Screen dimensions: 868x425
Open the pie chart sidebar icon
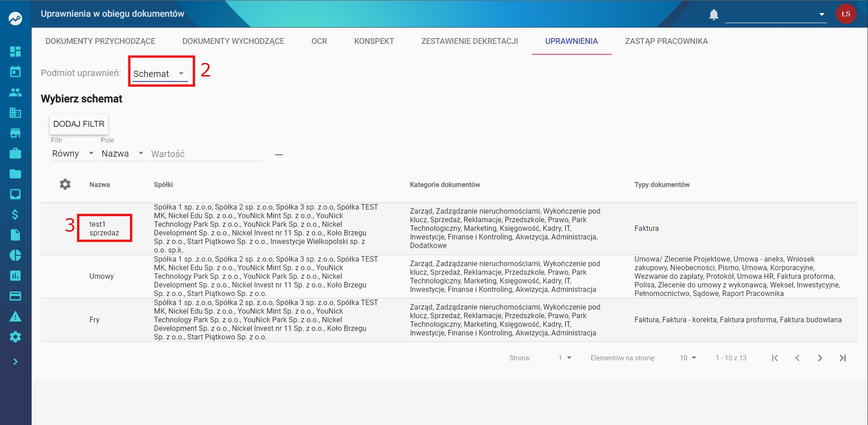(x=15, y=255)
